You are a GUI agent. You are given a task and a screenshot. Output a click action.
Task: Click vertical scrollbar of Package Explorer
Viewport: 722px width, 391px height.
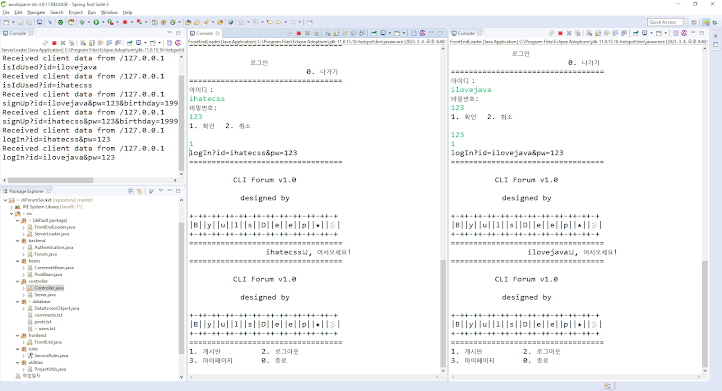point(181,288)
